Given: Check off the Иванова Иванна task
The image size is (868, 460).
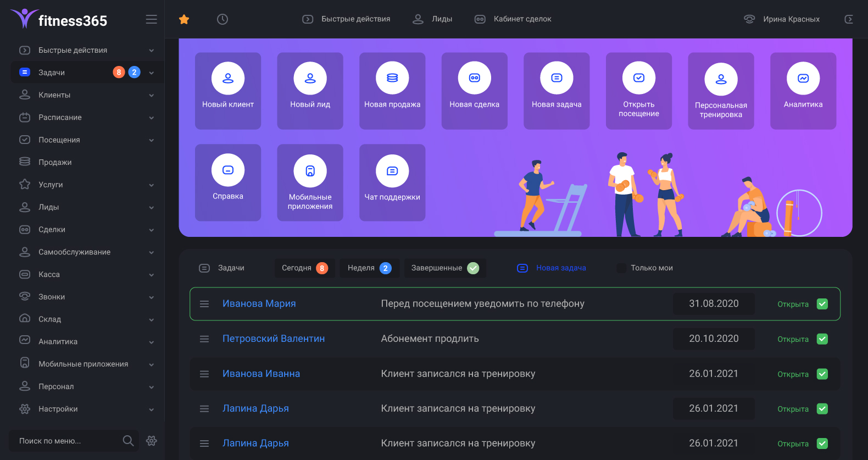Looking at the screenshot, I should [822, 374].
